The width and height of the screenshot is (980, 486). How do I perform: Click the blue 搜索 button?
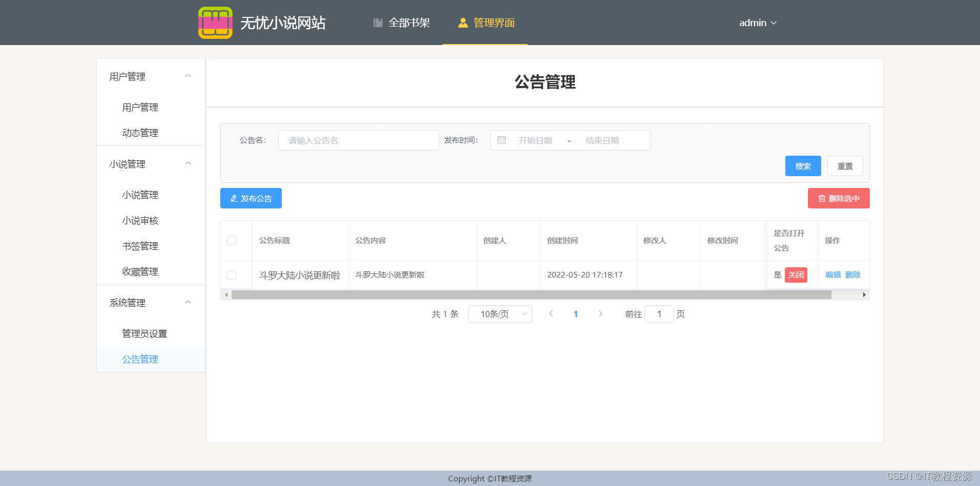click(803, 166)
